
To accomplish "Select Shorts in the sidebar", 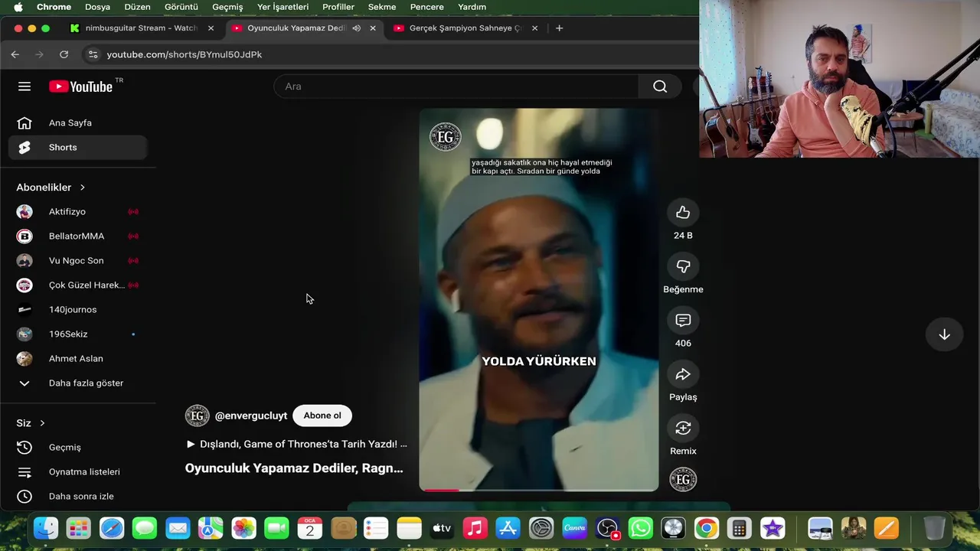I will (x=78, y=147).
